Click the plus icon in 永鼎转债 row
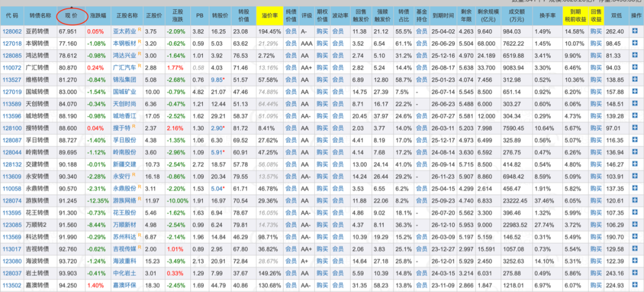 [635, 188]
